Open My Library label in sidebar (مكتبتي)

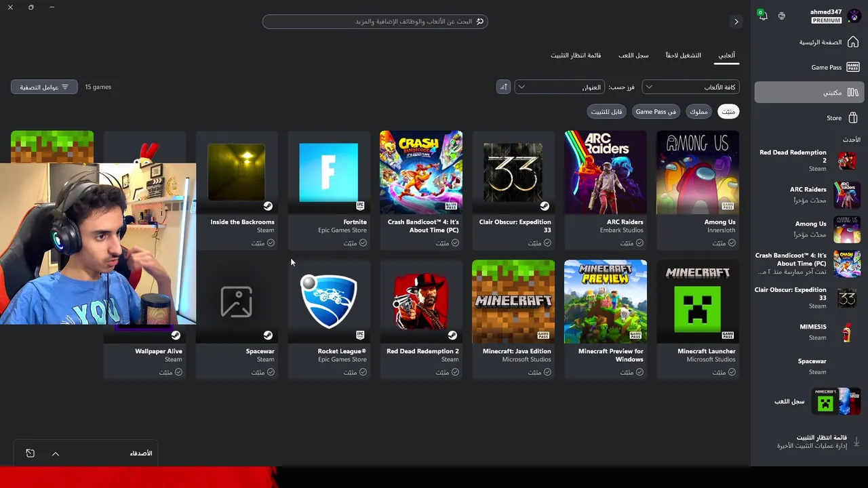[833, 93]
